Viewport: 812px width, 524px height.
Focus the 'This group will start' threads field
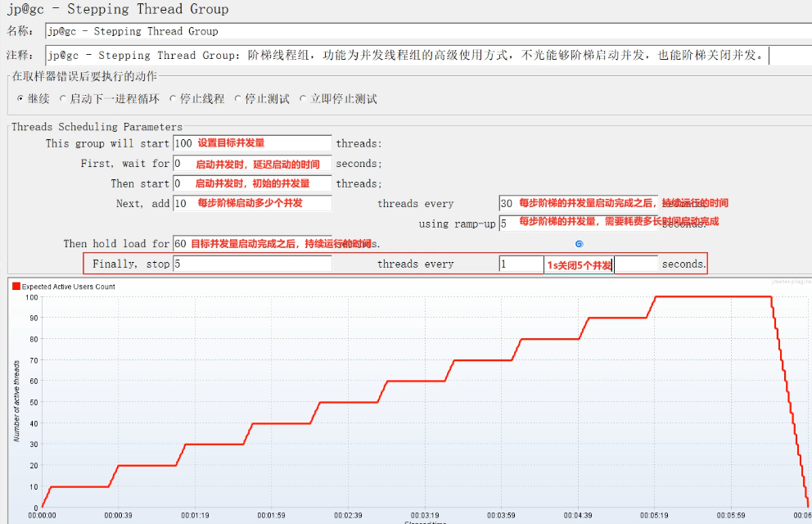(x=252, y=143)
